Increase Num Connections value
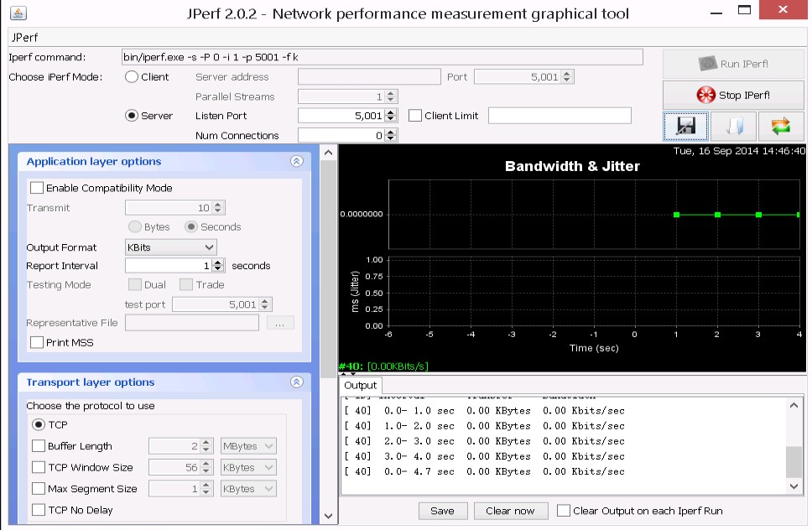This screenshot has width=812, height=530. point(391,132)
